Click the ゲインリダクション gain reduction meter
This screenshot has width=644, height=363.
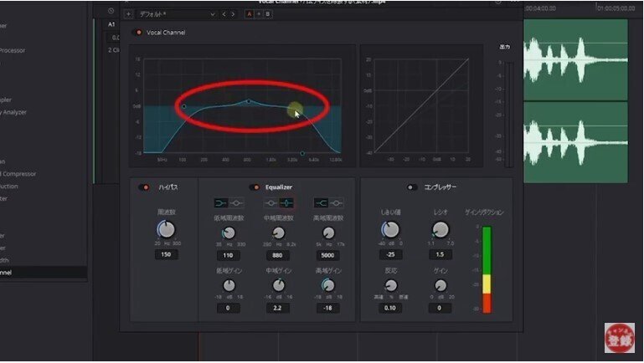tap(487, 270)
